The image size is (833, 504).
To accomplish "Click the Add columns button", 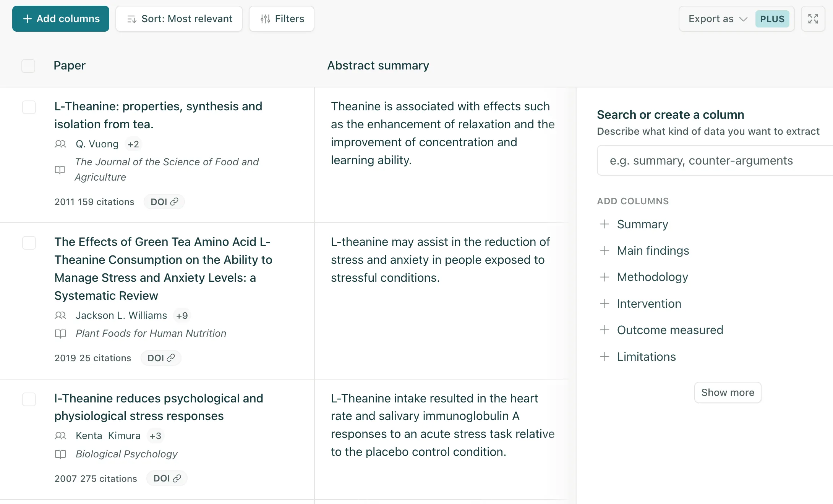I will point(60,18).
